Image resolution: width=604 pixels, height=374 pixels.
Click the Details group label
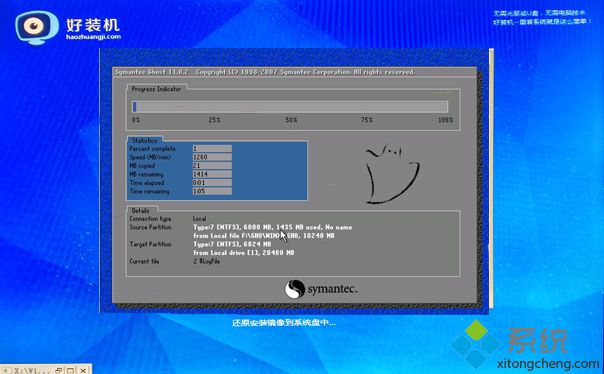[140, 211]
